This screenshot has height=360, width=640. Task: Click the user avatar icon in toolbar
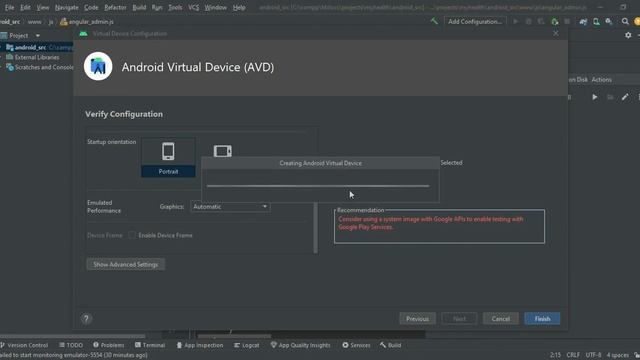click(637, 22)
